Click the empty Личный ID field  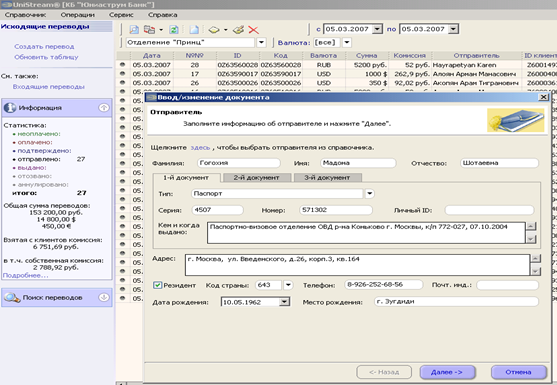click(x=489, y=210)
